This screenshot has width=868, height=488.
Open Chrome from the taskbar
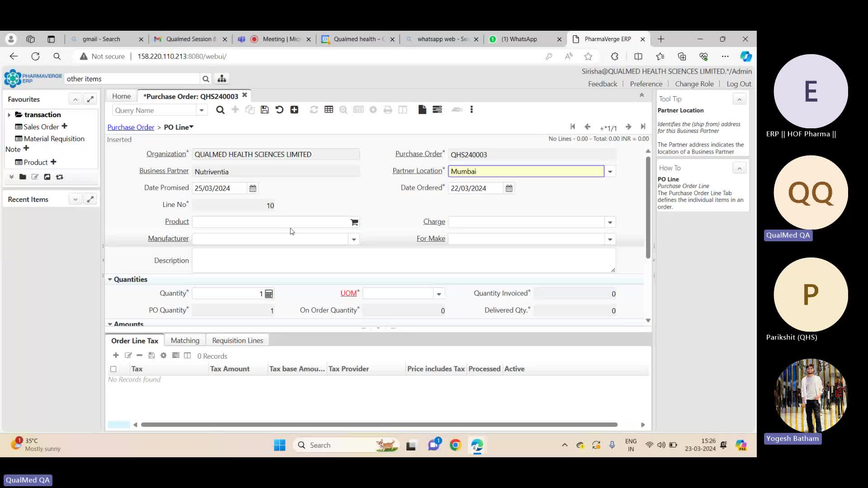click(455, 446)
